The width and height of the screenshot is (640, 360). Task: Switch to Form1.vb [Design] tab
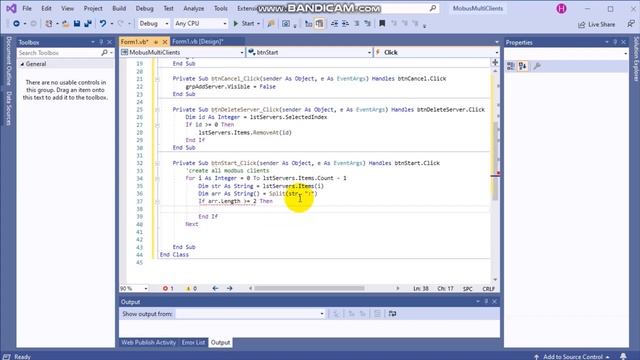point(198,42)
